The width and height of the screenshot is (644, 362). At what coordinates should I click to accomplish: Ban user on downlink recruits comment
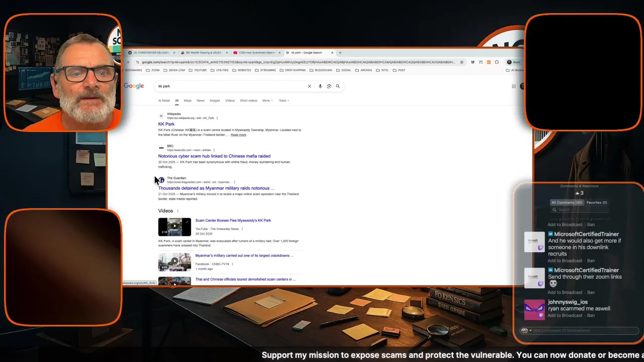[x=591, y=261]
